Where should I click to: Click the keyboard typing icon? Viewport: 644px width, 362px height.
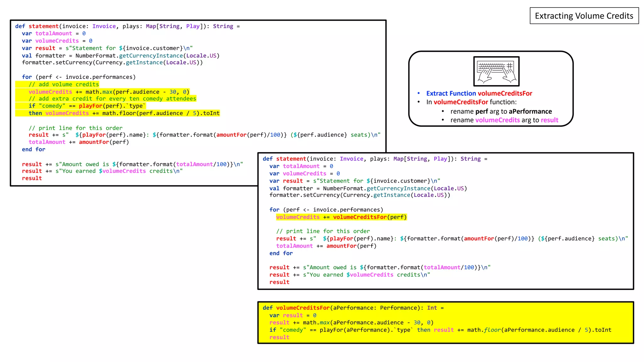tap(496, 71)
